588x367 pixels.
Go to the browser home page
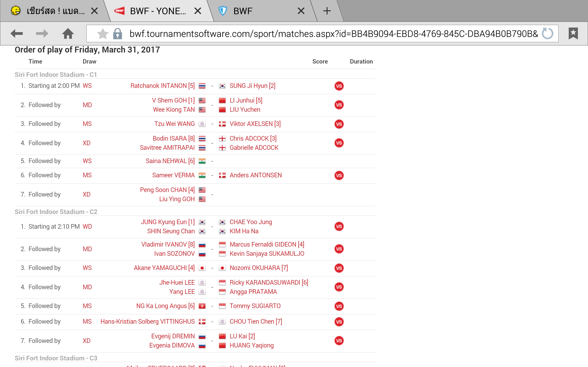tap(68, 33)
